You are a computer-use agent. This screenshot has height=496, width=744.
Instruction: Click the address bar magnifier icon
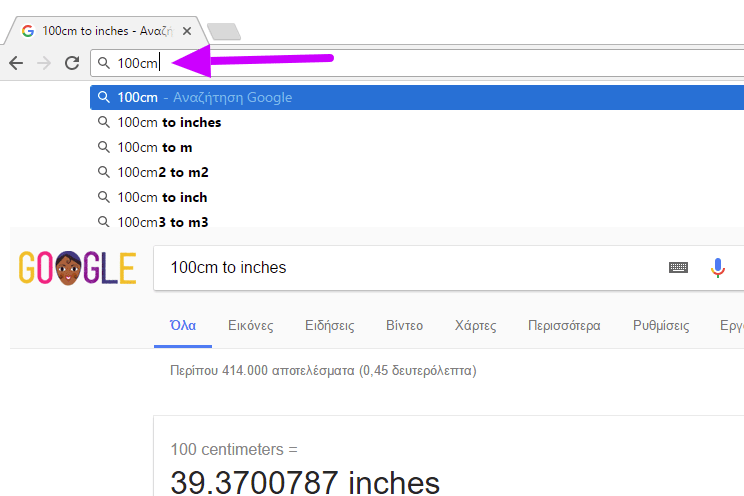[x=104, y=63]
